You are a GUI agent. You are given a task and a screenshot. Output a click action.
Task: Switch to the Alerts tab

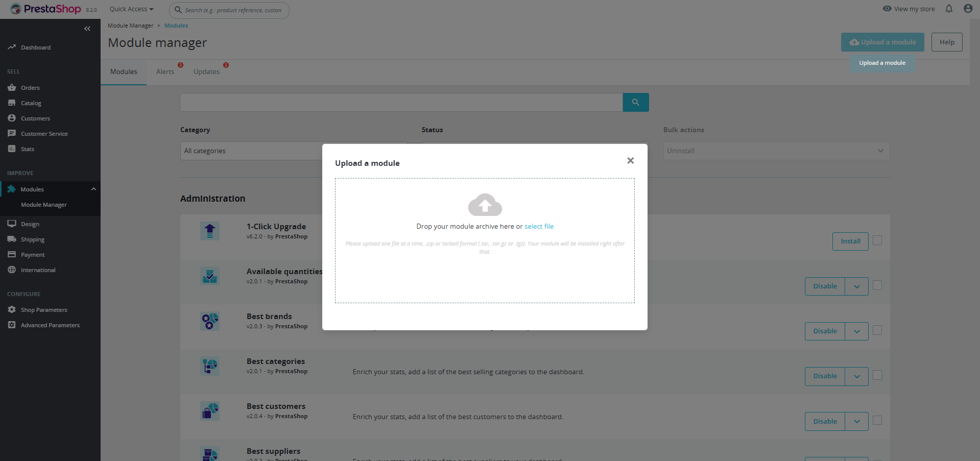click(165, 71)
